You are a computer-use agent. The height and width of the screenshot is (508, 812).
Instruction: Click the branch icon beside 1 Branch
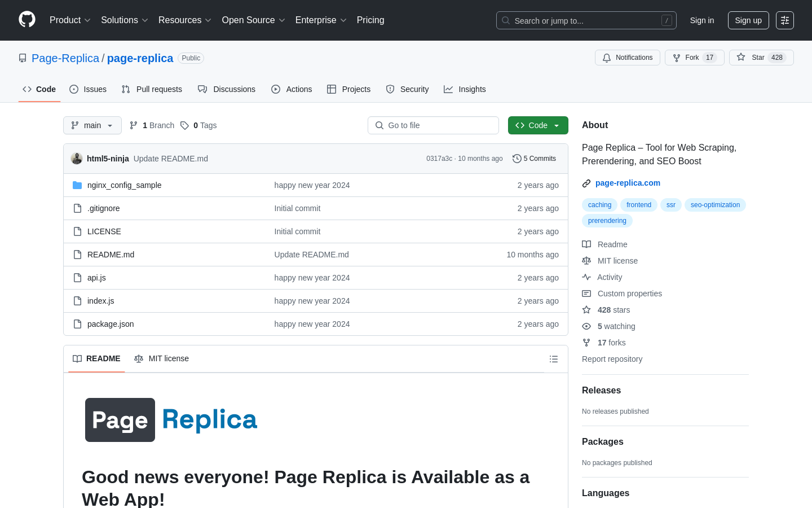[134, 125]
